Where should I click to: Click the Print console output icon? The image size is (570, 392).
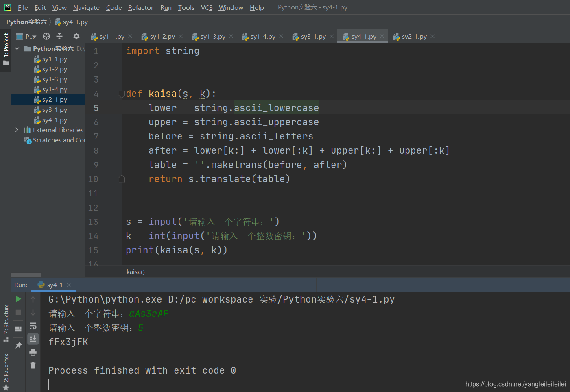[33, 352]
